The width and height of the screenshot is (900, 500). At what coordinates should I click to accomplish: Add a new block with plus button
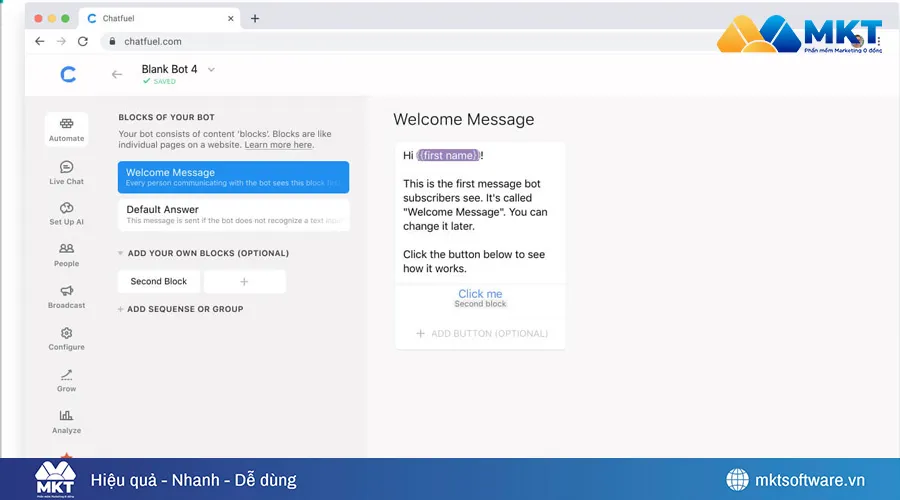pos(245,281)
